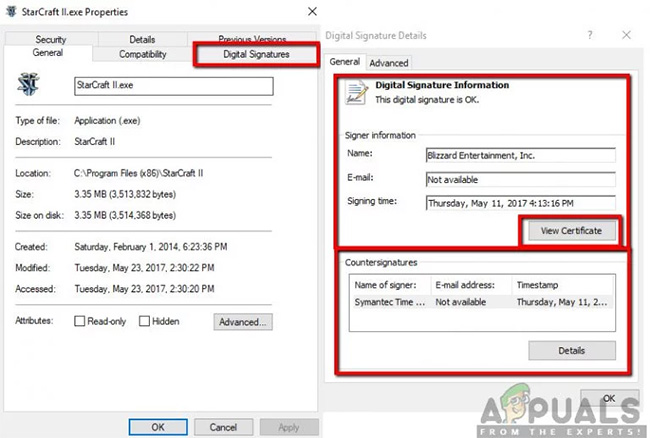Click the Apply button in Properties
The image size is (650, 438).
click(289, 427)
